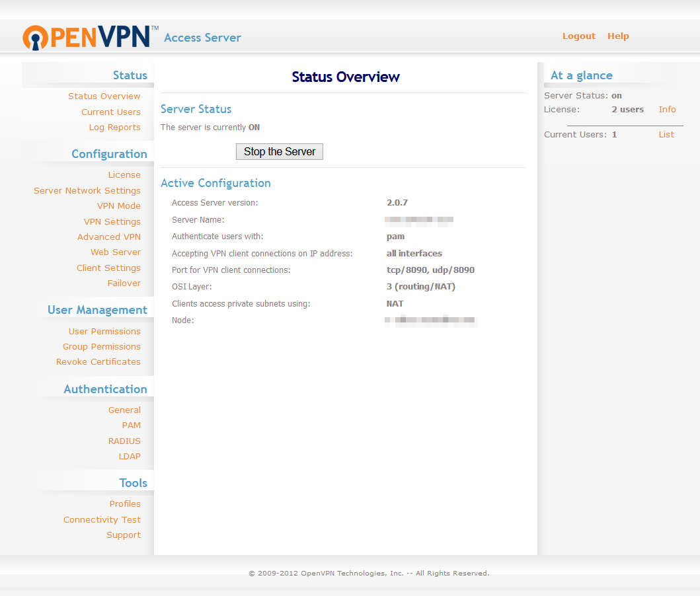Open the Failover page

tap(124, 283)
